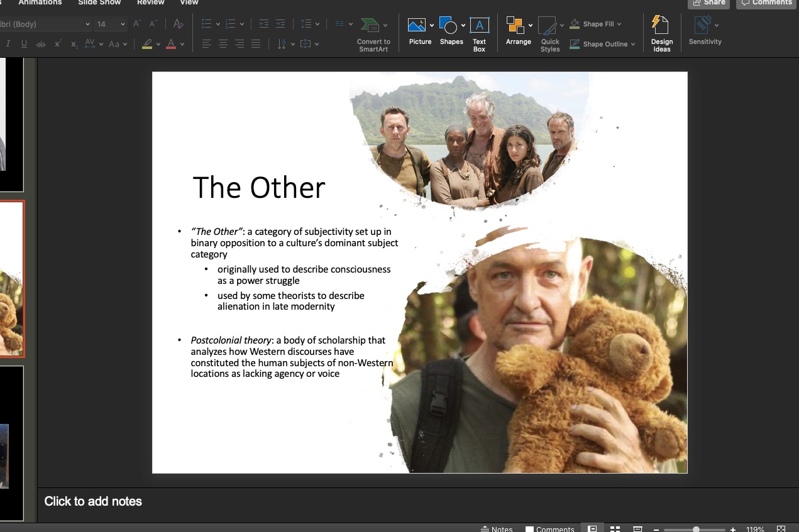Open the Slide Show tab
This screenshot has height=532, width=799.
pyautogui.click(x=99, y=3)
